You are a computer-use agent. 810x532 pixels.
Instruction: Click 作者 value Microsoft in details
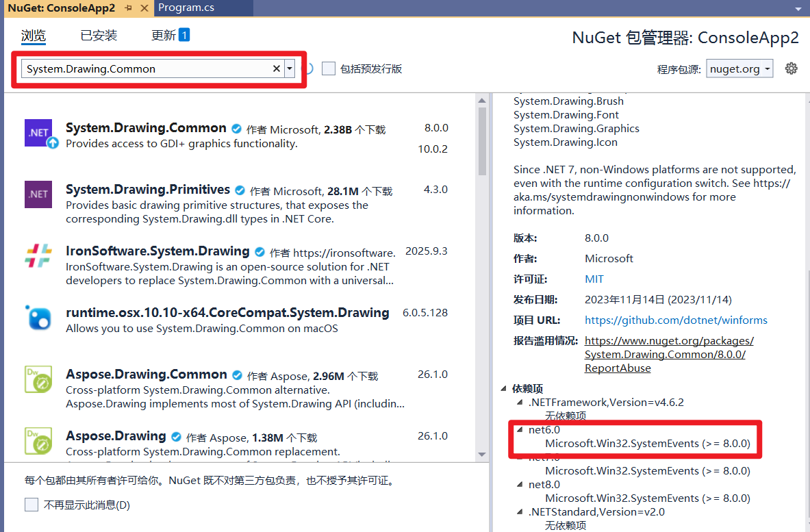pos(609,258)
